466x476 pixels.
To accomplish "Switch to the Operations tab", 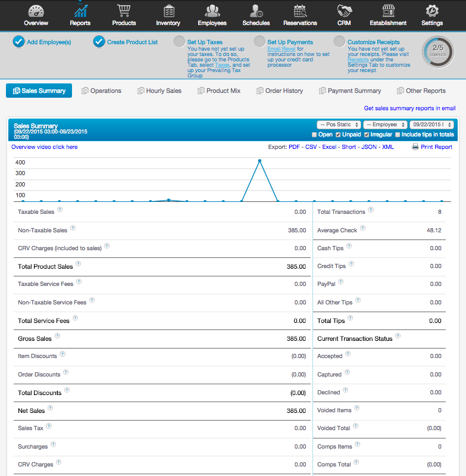I will pyautogui.click(x=102, y=91).
